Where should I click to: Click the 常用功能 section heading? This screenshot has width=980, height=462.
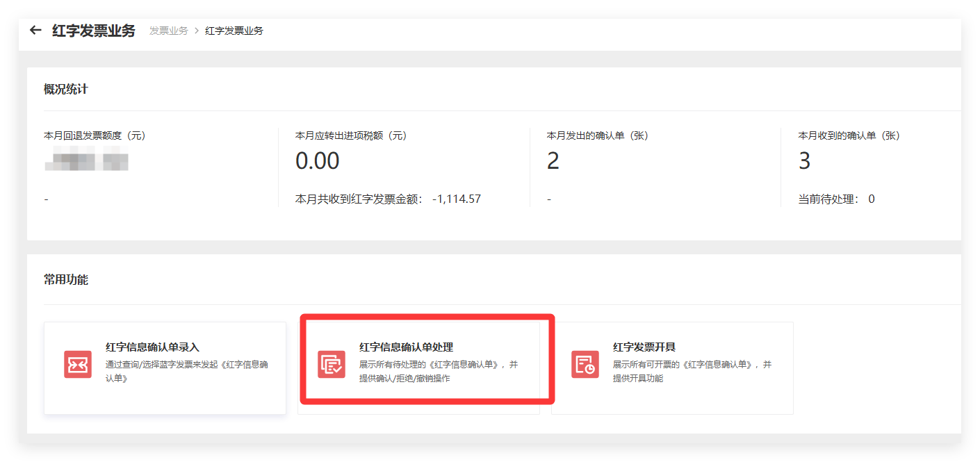[66, 280]
